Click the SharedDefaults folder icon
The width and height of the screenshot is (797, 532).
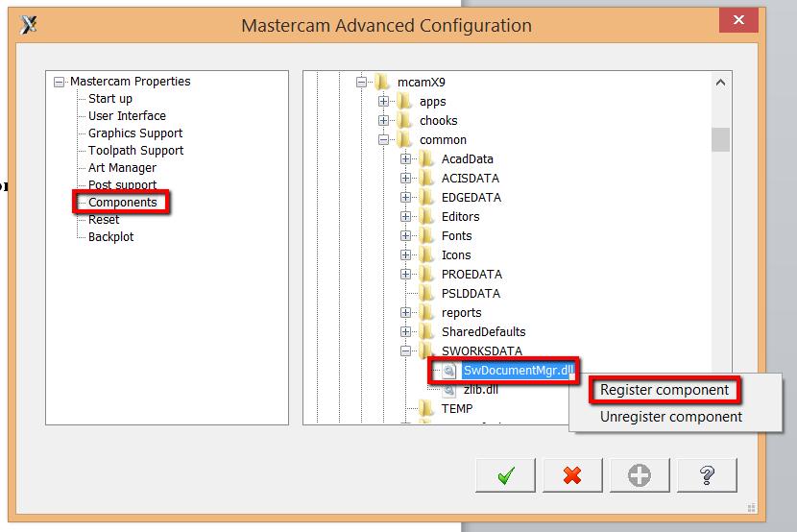[x=426, y=332]
